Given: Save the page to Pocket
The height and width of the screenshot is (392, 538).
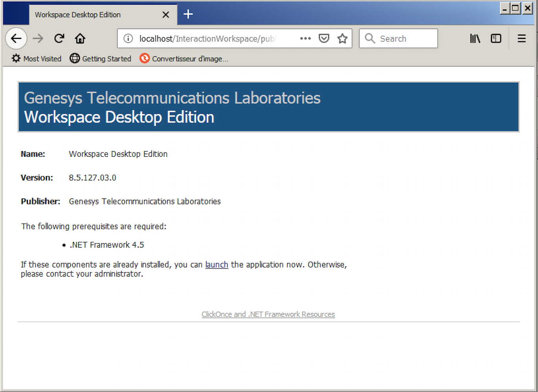Looking at the screenshot, I should click(x=324, y=38).
